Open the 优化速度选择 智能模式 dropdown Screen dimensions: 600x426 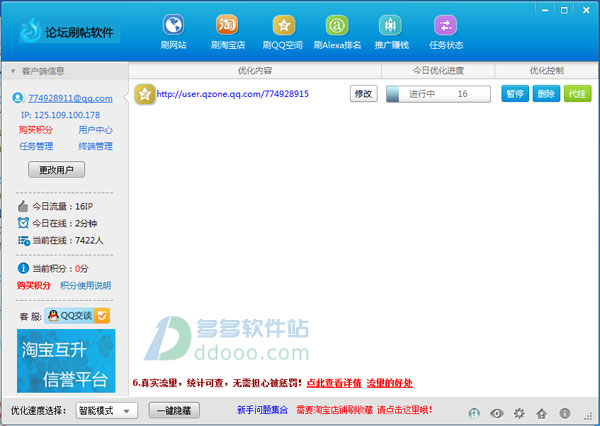tap(106, 411)
